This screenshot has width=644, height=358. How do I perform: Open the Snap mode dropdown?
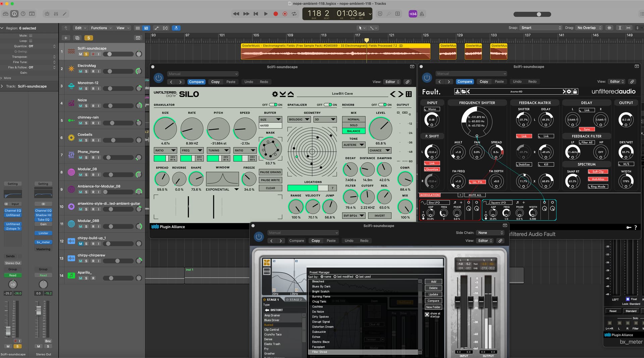pyautogui.click(x=540, y=28)
